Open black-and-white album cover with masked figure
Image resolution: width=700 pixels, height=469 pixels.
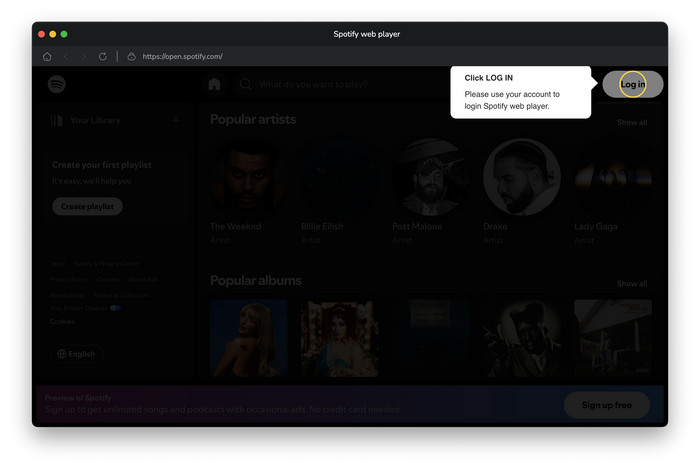522,338
